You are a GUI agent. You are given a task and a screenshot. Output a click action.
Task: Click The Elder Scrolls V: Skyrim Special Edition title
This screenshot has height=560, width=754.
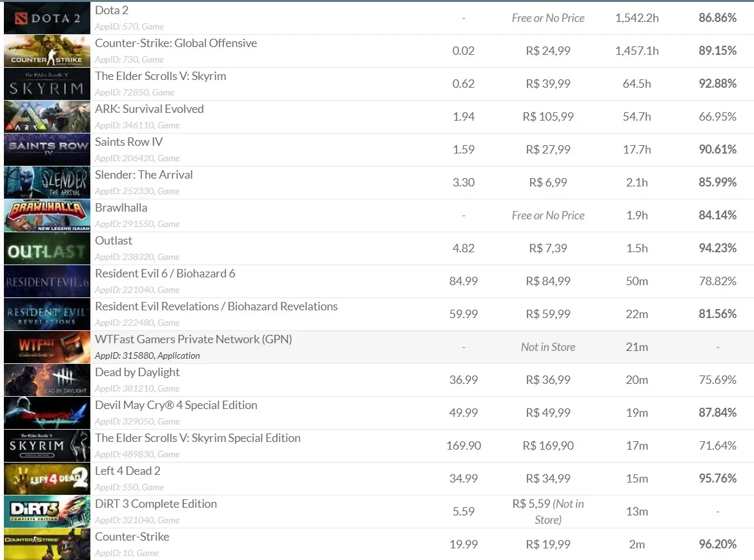pyautogui.click(x=198, y=438)
